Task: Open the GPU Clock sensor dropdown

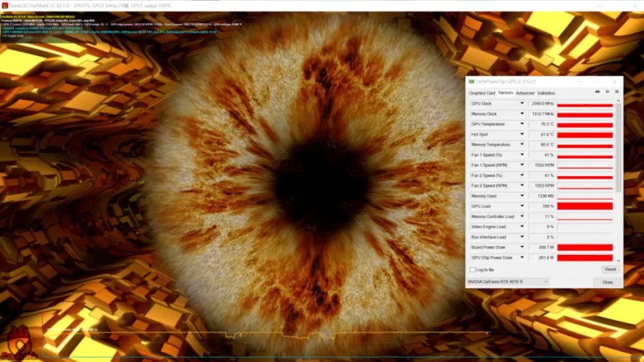Action: pyautogui.click(x=522, y=104)
